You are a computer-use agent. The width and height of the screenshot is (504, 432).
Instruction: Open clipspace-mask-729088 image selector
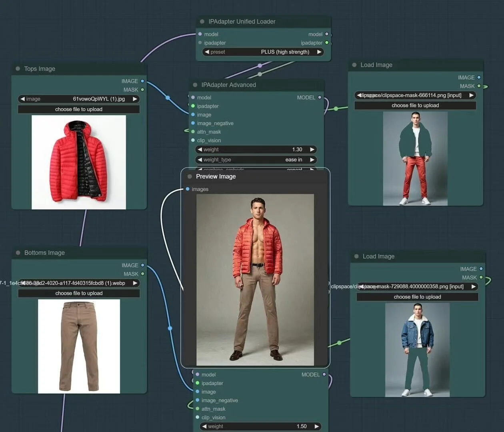[x=417, y=286]
